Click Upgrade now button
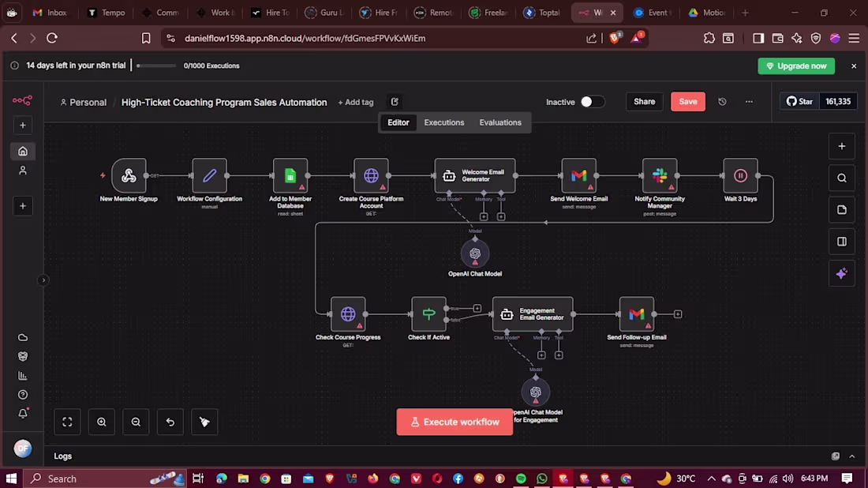Image resolution: width=868 pixels, height=488 pixels. pyautogui.click(x=796, y=66)
